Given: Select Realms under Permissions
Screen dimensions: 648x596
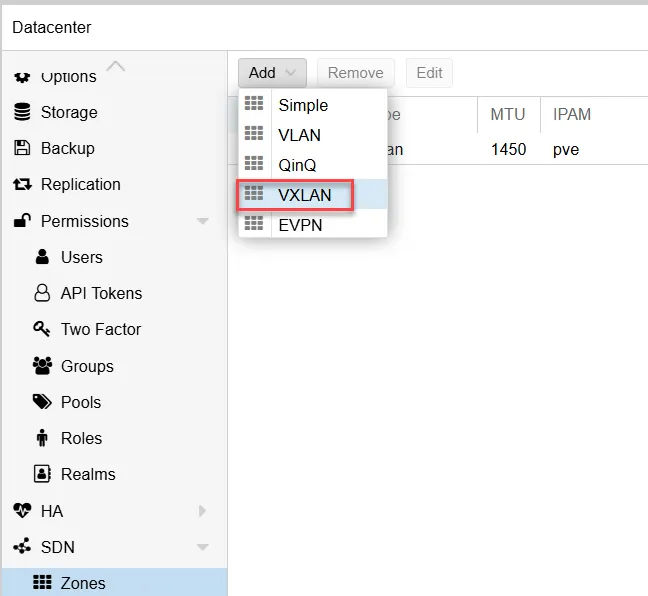Looking at the screenshot, I should click(114, 474).
